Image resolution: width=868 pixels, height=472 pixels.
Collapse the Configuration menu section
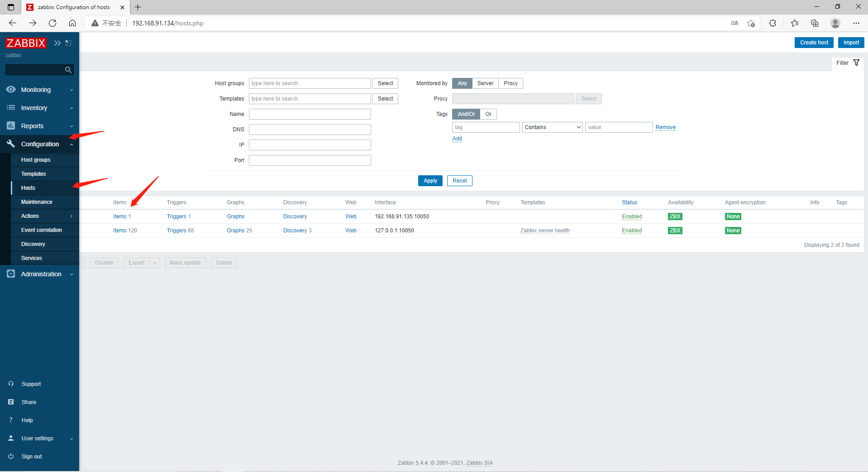72,144
